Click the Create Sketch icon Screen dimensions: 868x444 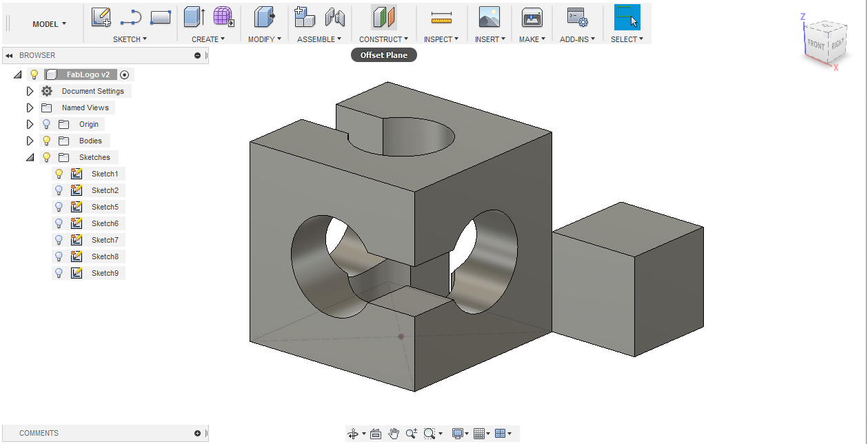[x=101, y=17]
